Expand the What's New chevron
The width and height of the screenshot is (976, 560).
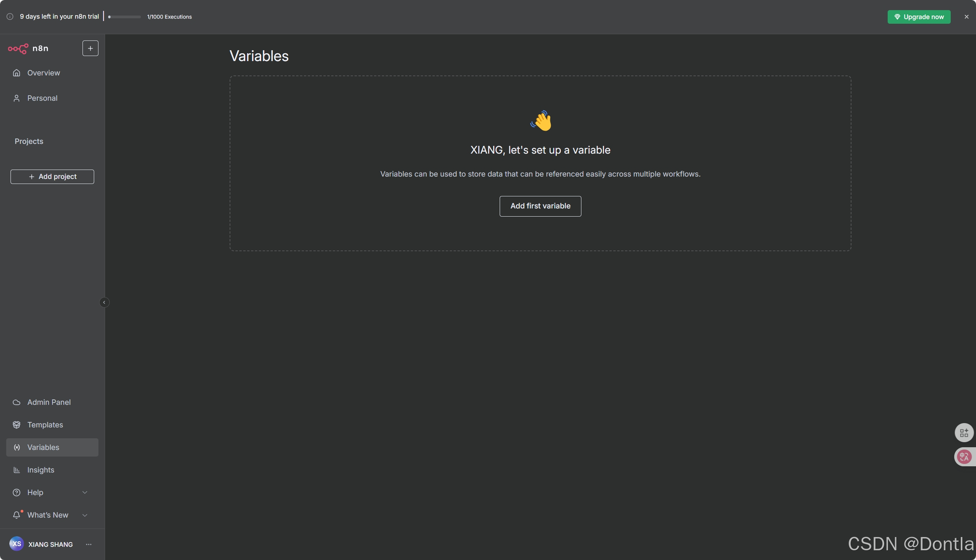[85, 515]
